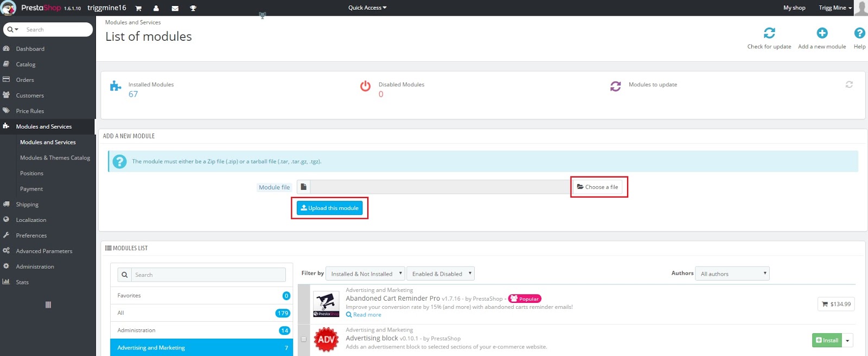The height and width of the screenshot is (356, 868).
Task: Open Installed & Not Installed filter dropdown
Action: pos(365,274)
